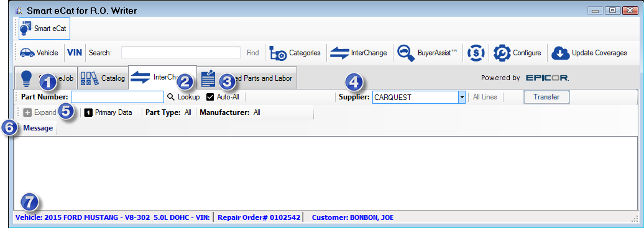Viewport: 644px width, 228px height.
Task: Click the window title bar app icon
Action: coord(18,10)
